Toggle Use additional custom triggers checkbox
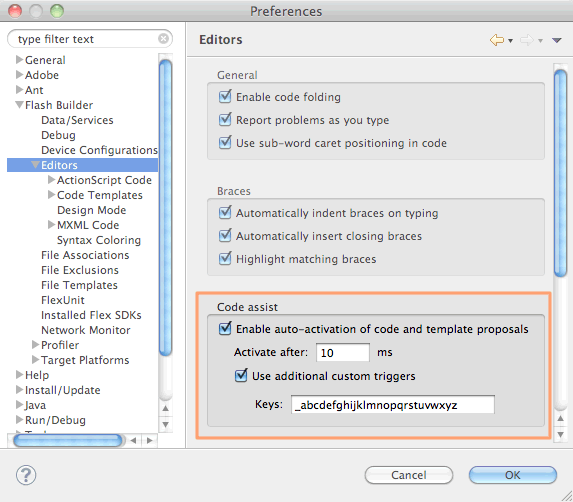The image size is (573, 502). coord(241,376)
